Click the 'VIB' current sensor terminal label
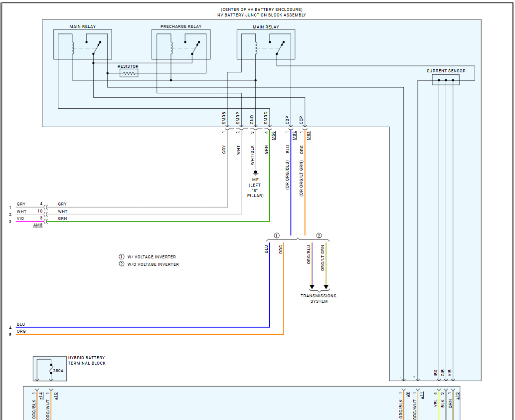This screenshot has height=420, width=515. 450,373
